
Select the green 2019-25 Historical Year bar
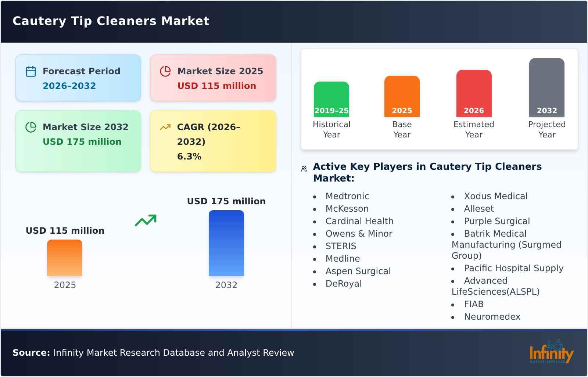pos(331,99)
